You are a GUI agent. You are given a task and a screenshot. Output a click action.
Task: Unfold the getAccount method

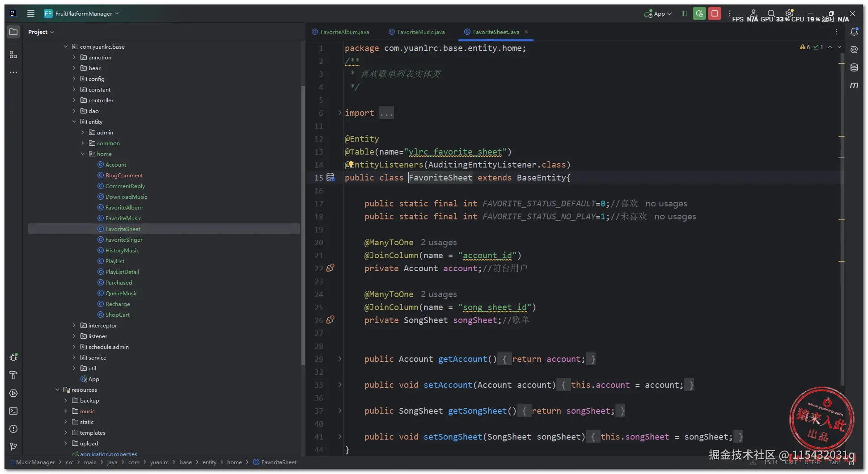(340, 359)
